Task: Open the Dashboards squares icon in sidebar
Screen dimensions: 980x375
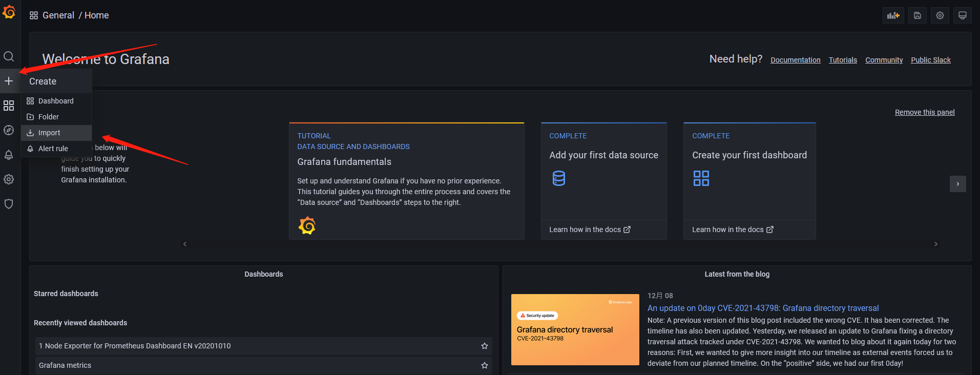Action: [9, 106]
